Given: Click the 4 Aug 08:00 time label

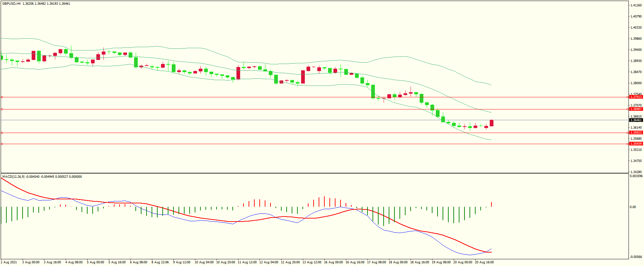Looking at the screenshot, I should tap(74, 262).
